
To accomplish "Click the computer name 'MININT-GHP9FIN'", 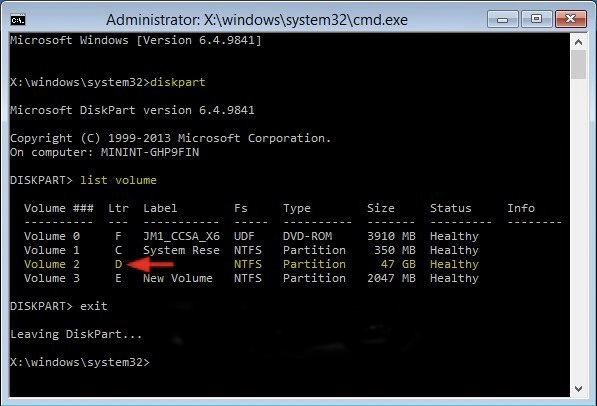I will tap(150, 152).
